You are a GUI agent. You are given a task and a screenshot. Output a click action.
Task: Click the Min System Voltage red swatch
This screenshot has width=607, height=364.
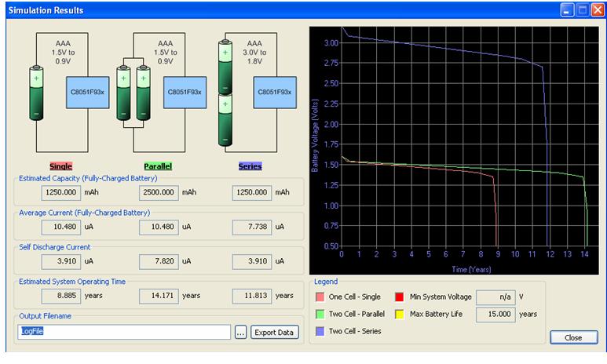click(399, 297)
